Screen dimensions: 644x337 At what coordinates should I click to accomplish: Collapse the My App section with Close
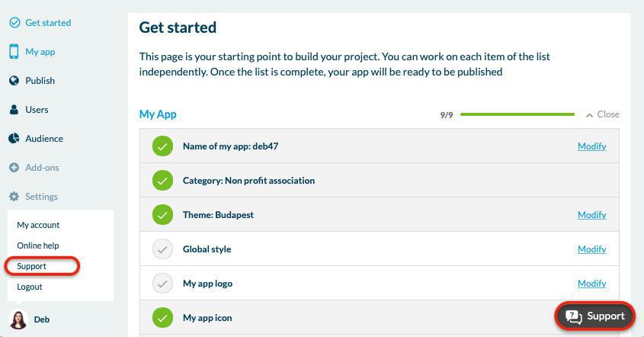pyautogui.click(x=602, y=114)
